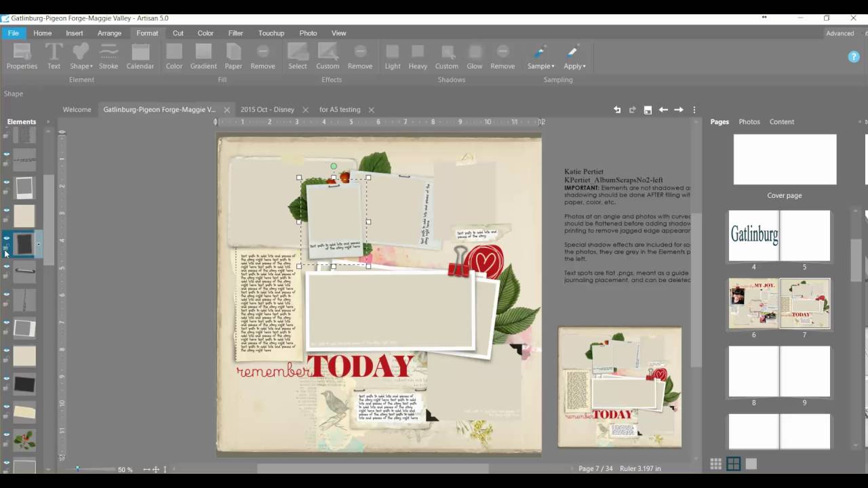Image resolution: width=868 pixels, height=488 pixels.
Task: Close the Gatlinburg-Pigeon Forge project tab
Action: tap(226, 110)
